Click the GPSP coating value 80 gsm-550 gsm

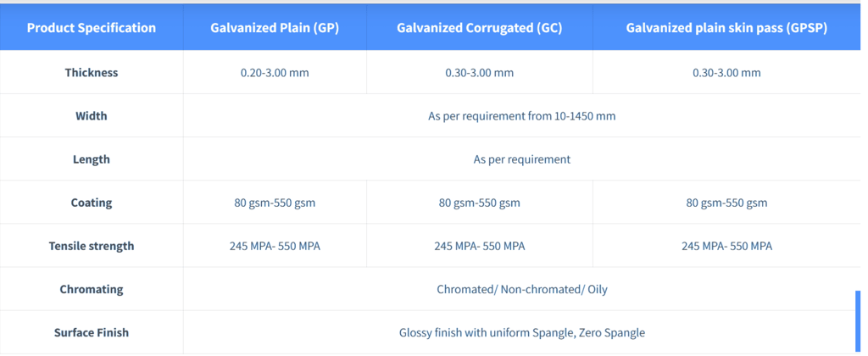726,203
